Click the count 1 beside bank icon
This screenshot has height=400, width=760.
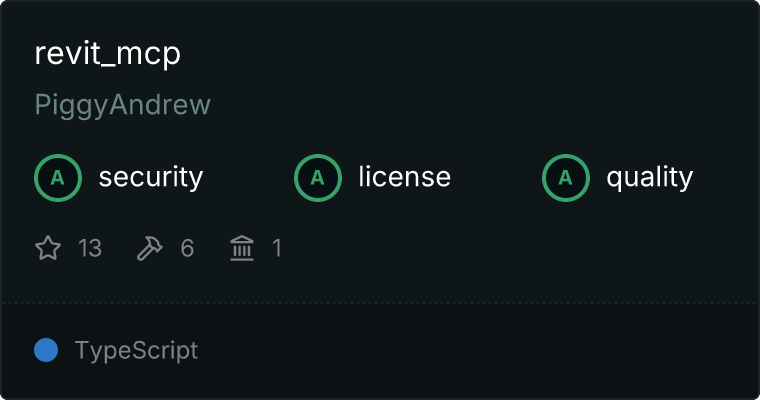[x=277, y=248]
